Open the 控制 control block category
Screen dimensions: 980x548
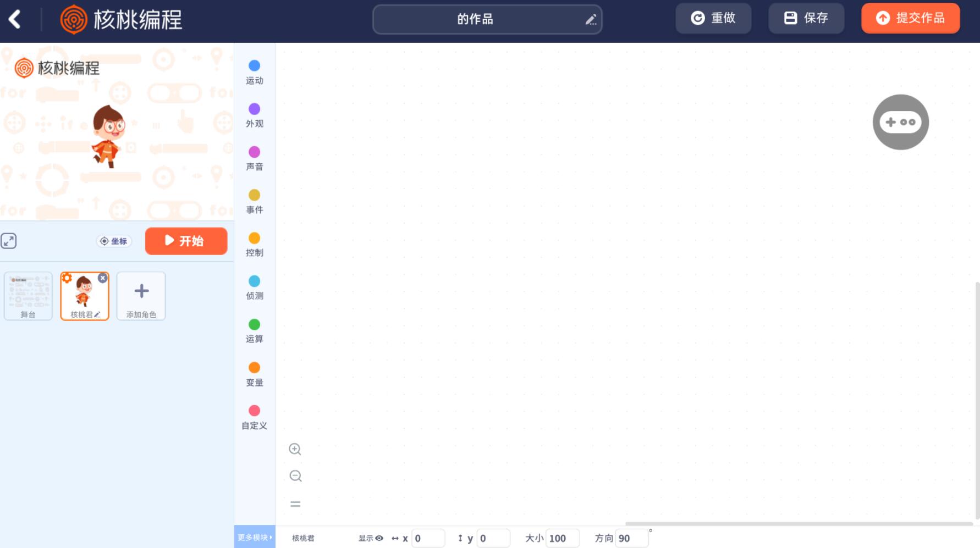[x=254, y=244]
